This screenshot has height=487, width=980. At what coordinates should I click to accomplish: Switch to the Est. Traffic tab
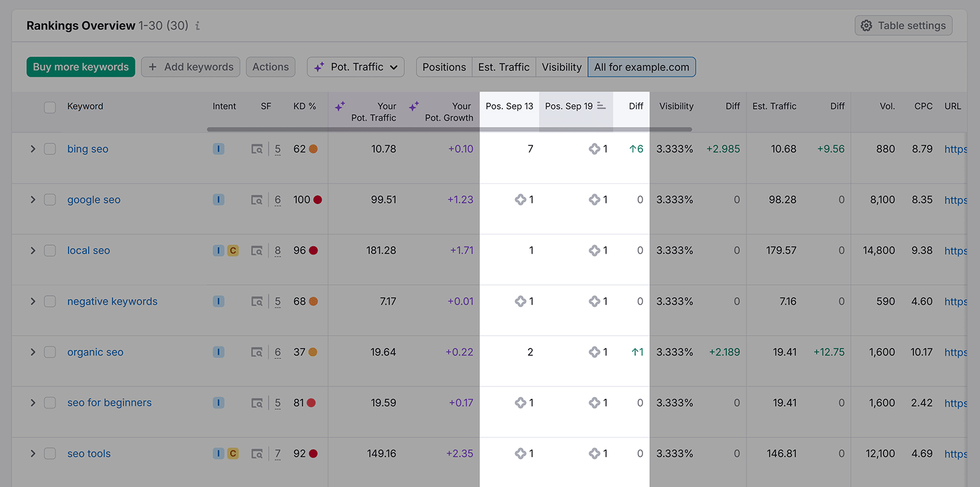pos(503,67)
